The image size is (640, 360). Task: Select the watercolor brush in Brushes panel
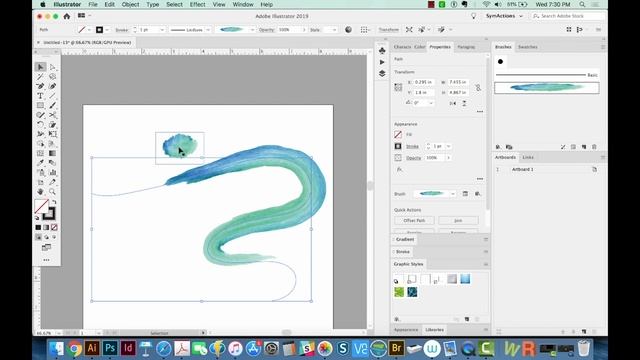[547, 88]
